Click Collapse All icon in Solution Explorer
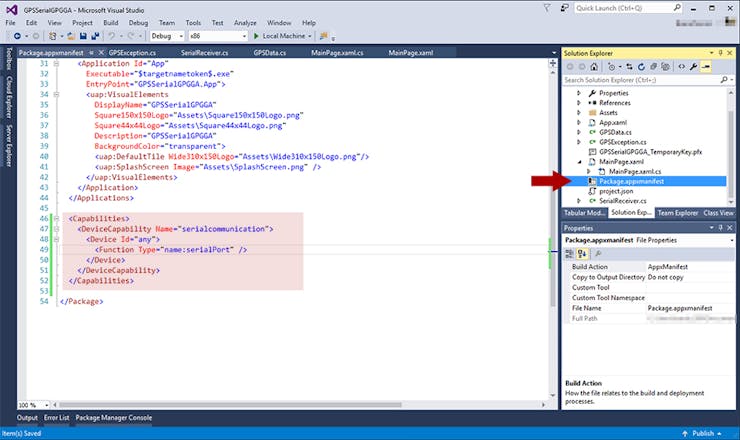Screen dimensions: 740x440 (x=654, y=67)
